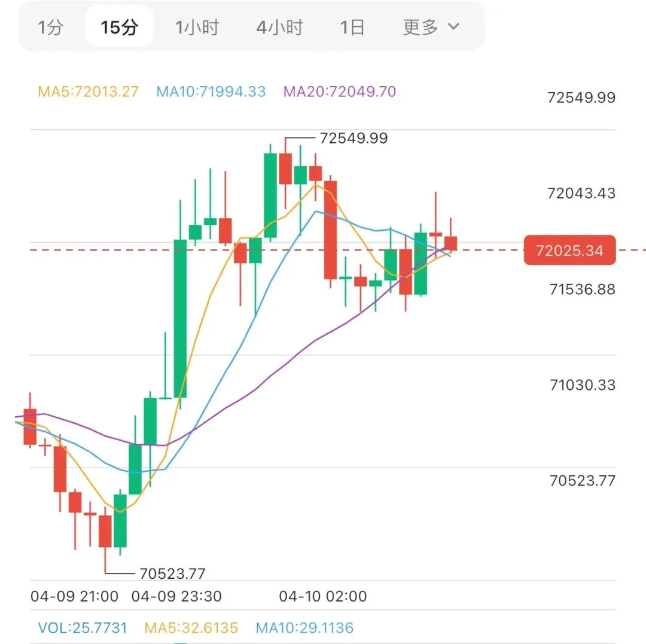Click the MA10:71994.33 indicator label
Viewport: 646px width, 644px height.
click(x=211, y=91)
